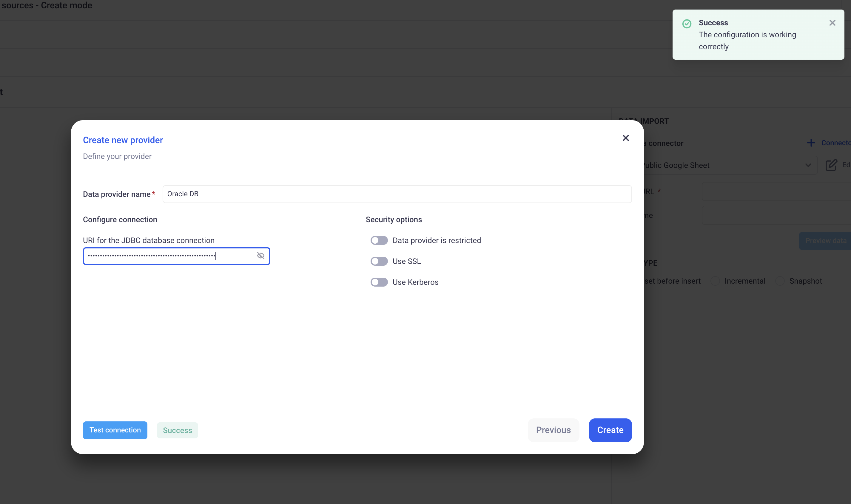The width and height of the screenshot is (851, 504).
Task: Focus the JDBC database URI field
Action: click(x=170, y=256)
